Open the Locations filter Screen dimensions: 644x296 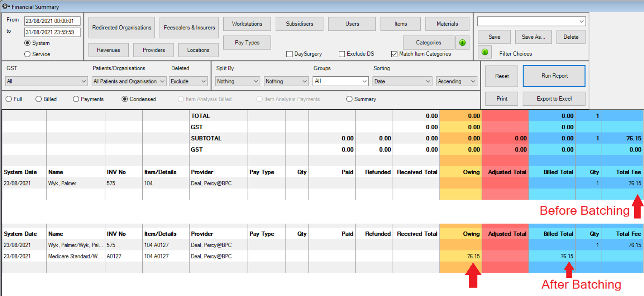point(198,50)
